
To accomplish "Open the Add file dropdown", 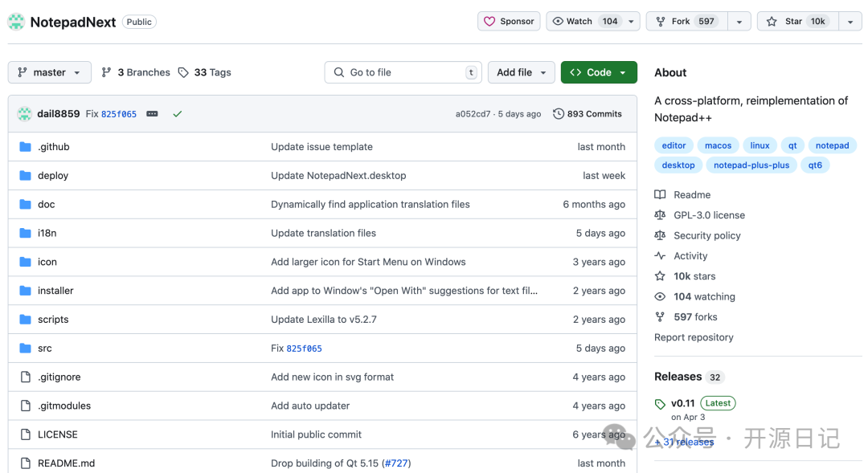I will 522,72.
